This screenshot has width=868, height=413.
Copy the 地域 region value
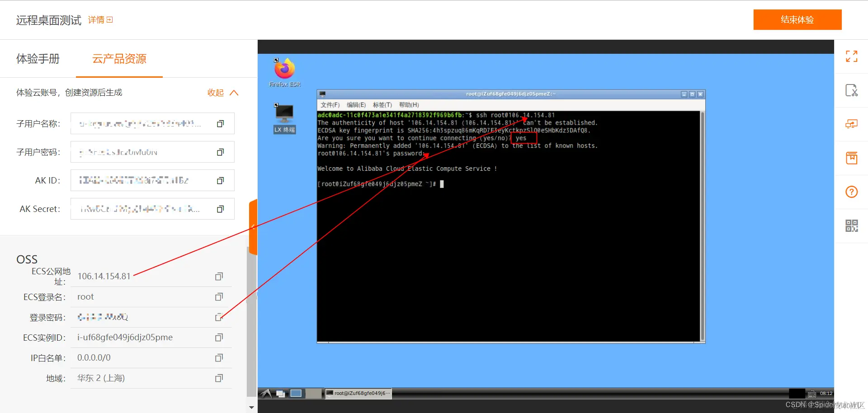(x=219, y=378)
